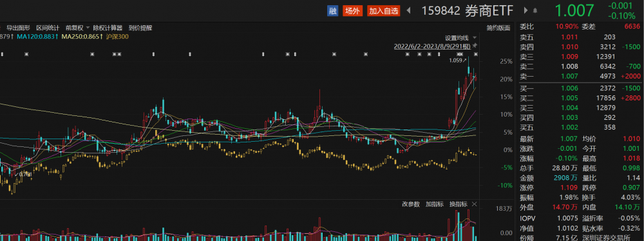Select the 卖二 1.008 ask row
Screen dimensions: 644x241
[x=580, y=66]
